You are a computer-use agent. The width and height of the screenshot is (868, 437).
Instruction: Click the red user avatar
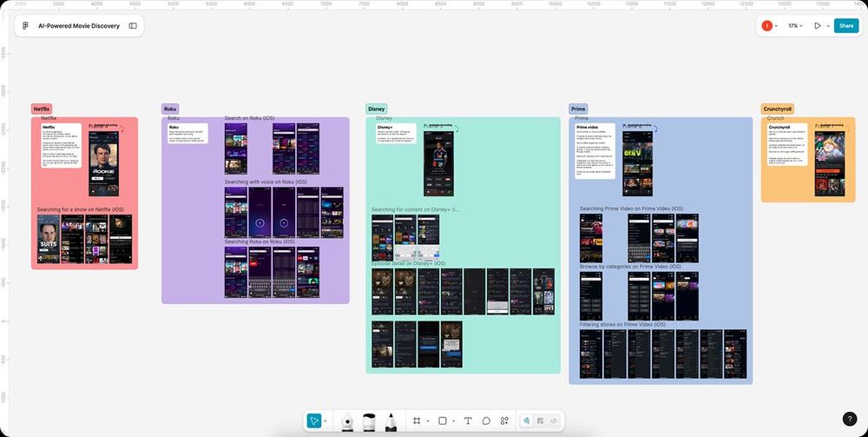pos(766,25)
